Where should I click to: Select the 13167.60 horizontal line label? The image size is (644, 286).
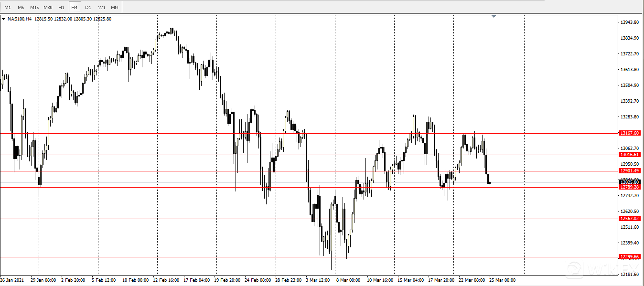tap(630, 133)
